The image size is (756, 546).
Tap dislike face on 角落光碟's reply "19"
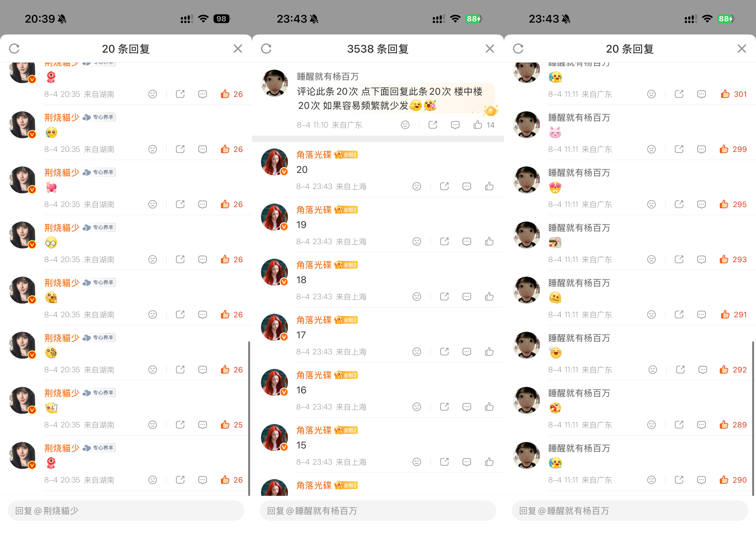pos(417,242)
